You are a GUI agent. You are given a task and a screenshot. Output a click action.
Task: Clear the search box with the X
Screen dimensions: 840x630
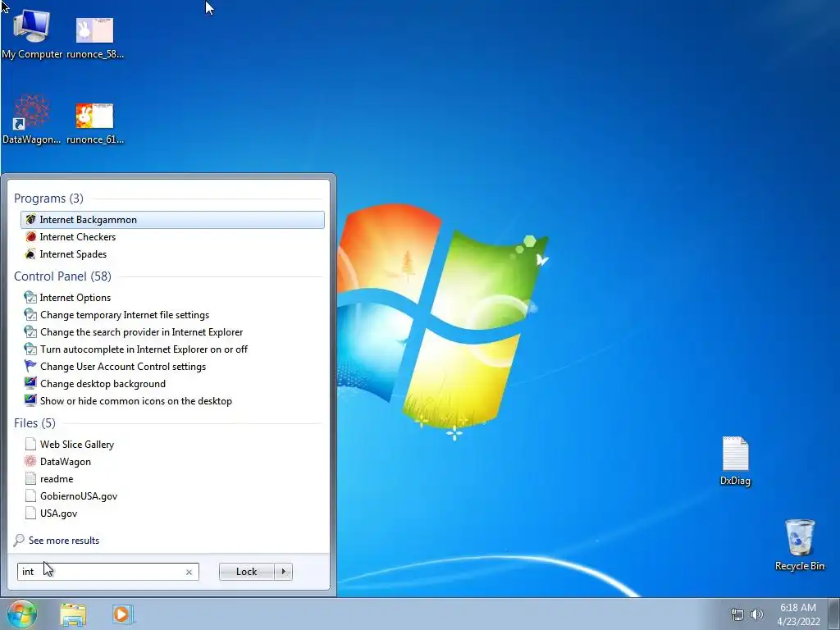pyautogui.click(x=189, y=572)
